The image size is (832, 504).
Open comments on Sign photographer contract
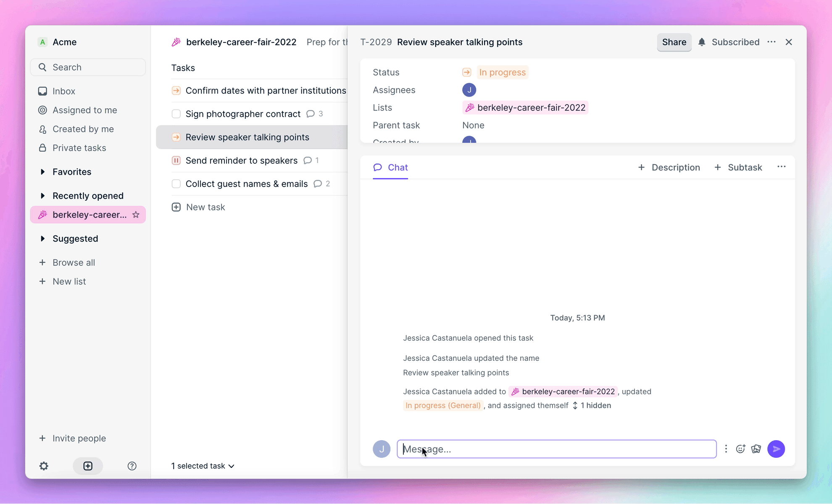point(315,114)
